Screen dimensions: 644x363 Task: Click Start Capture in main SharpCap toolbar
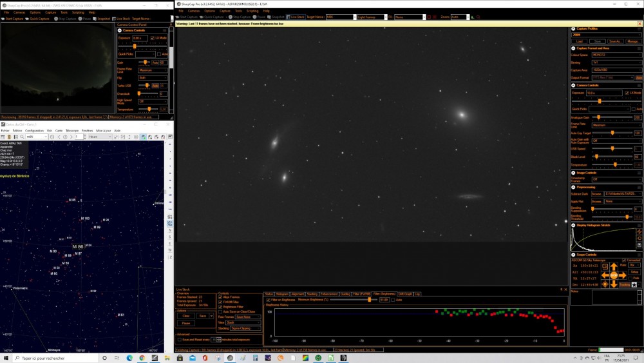coord(187,17)
